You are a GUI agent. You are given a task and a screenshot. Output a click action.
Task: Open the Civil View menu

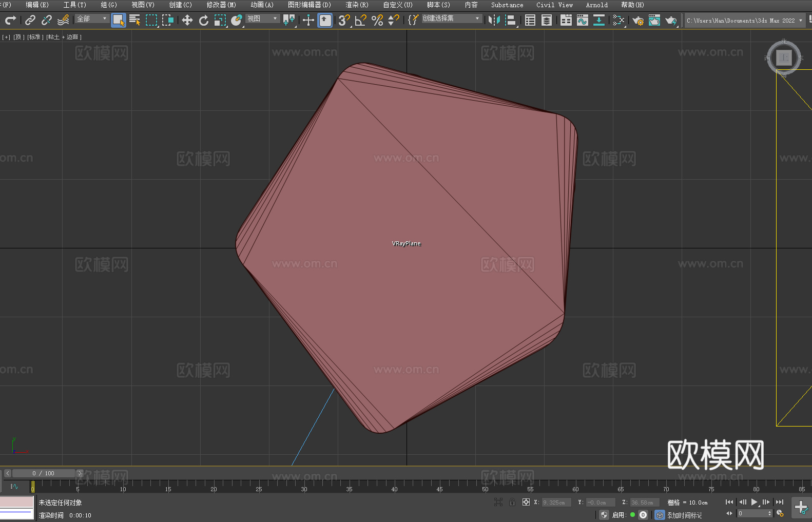coord(554,5)
